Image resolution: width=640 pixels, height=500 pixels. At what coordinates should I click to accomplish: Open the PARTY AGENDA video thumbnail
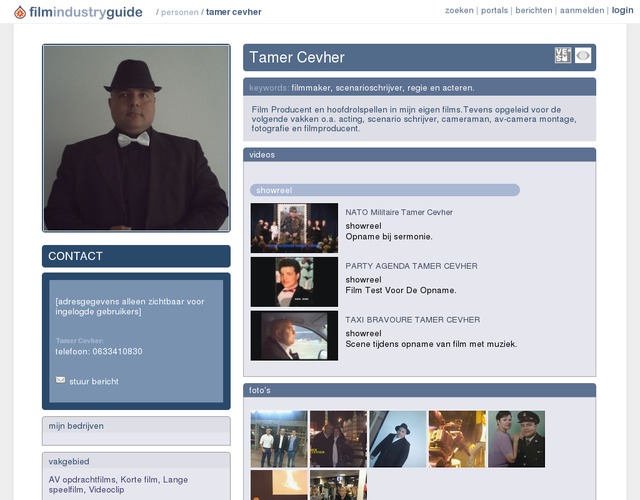pyautogui.click(x=294, y=282)
